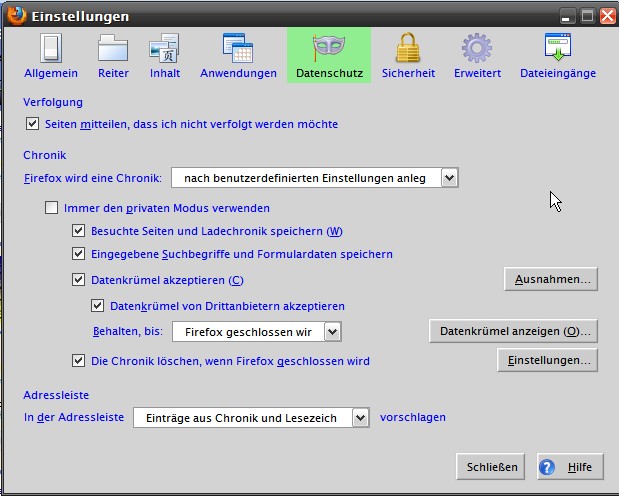Click the 'Firefox wird eine Chronik:' label
The height and width of the screenshot is (496, 619).
[93, 178]
